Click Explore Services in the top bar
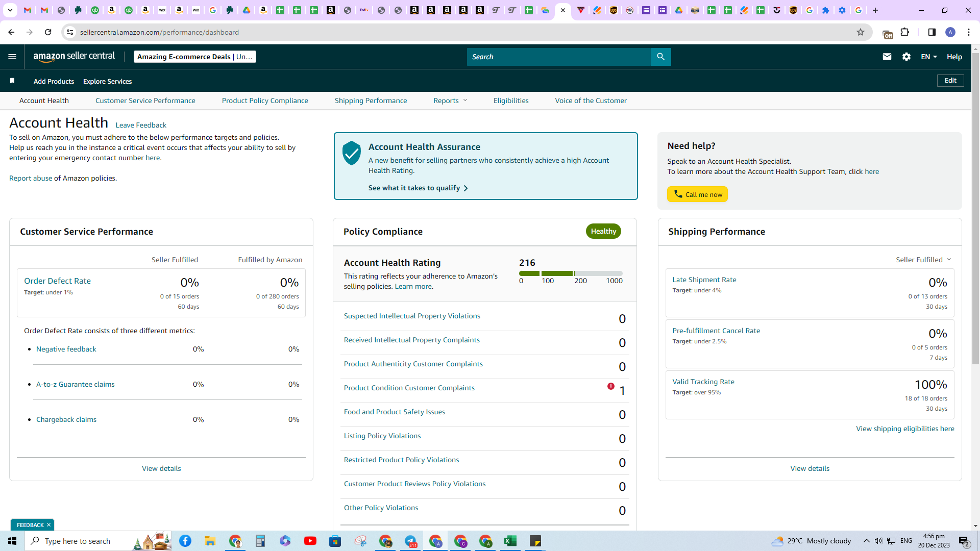980x551 pixels. point(107,81)
